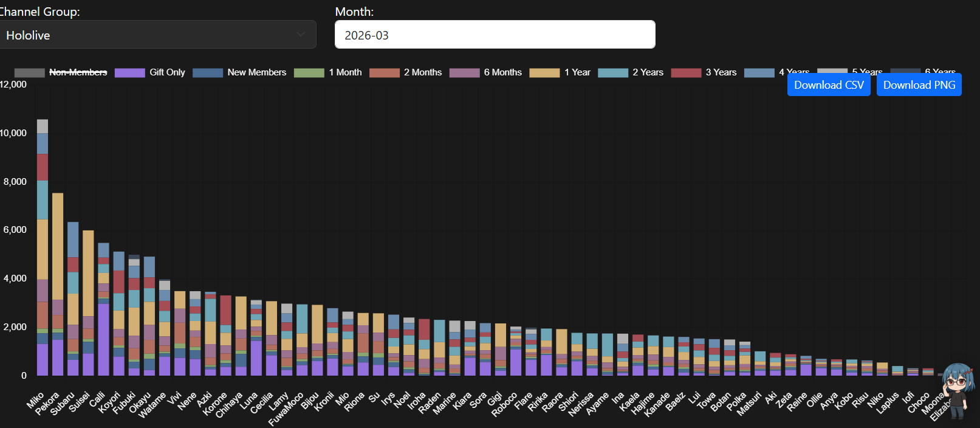980x428 pixels.
Task: Download the chart data as CSV
Action: [x=829, y=85]
